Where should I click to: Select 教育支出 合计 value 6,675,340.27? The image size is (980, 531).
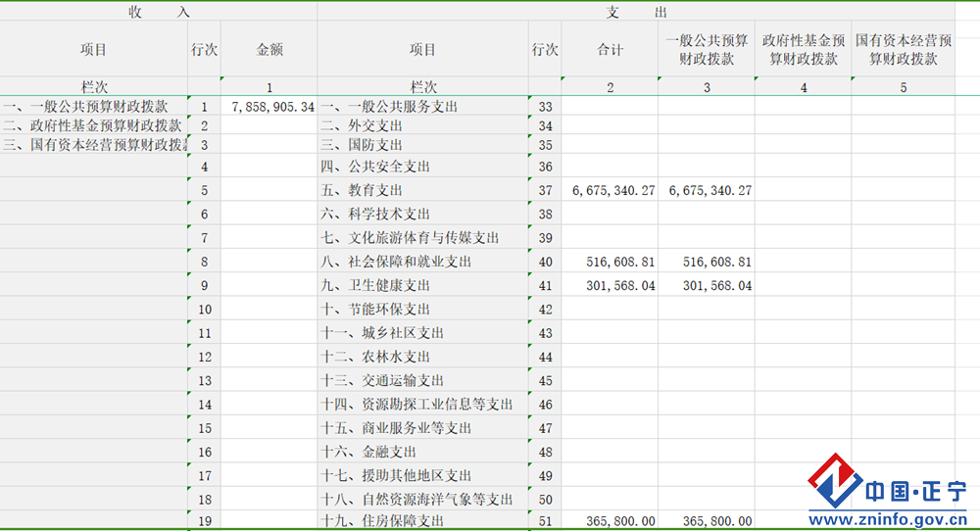[610, 190]
